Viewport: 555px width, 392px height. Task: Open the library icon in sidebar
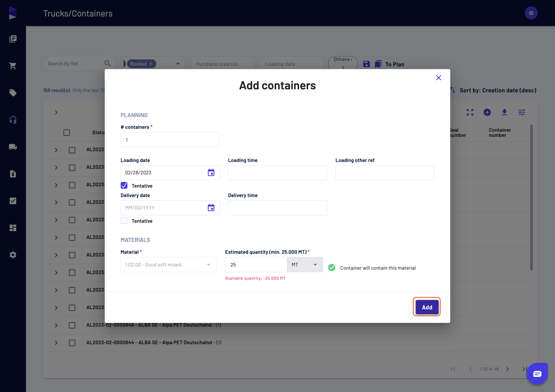click(x=13, y=39)
